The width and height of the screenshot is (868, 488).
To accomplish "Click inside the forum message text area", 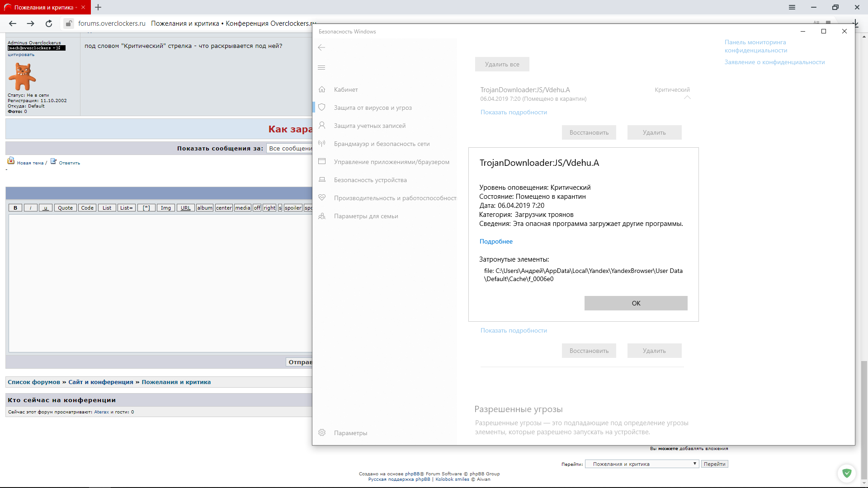I will [160, 283].
